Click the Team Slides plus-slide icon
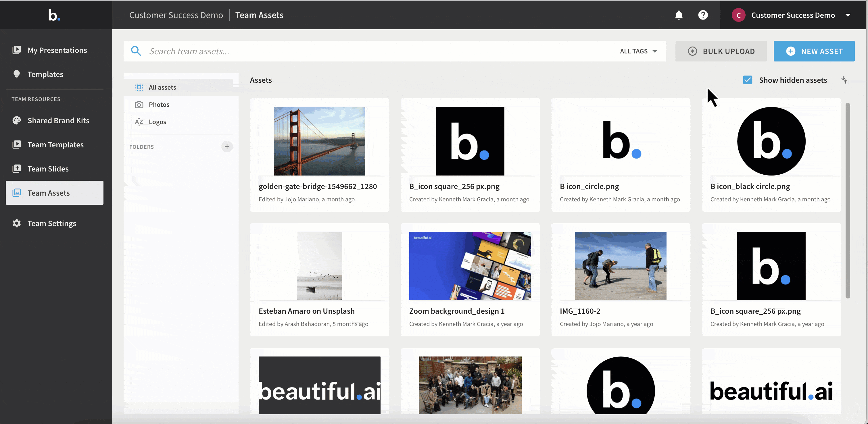 [16, 169]
